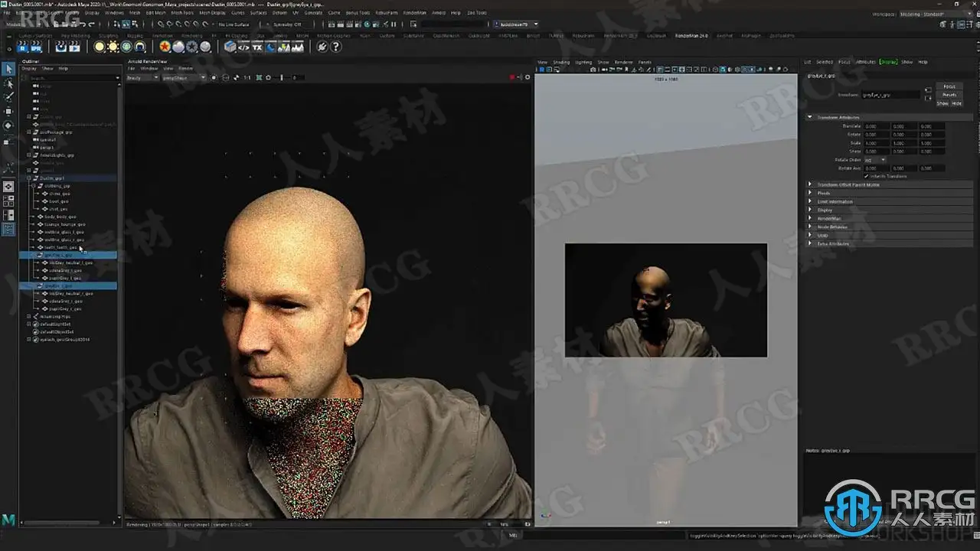The width and height of the screenshot is (980, 551).
Task: Expand the Dustin_grp1 node in Outliner
Action: (x=29, y=178)
